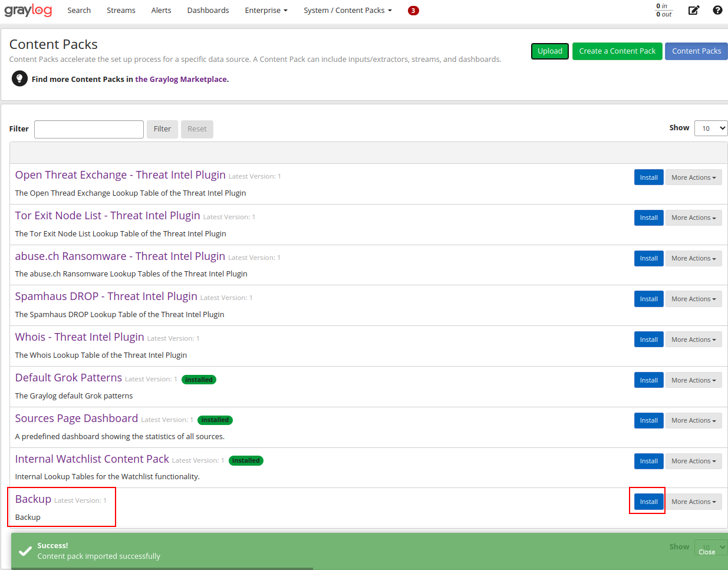This screenshot has width=728, height=570.
Task: Navigate to Dashboards
Action: 208,11
